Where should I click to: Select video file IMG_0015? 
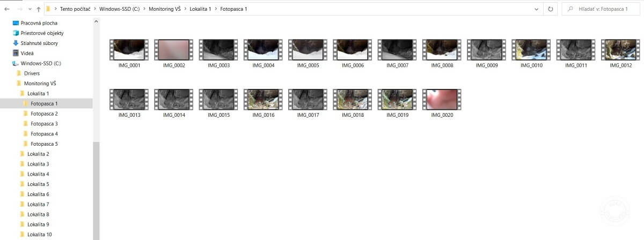pos(218,103)
